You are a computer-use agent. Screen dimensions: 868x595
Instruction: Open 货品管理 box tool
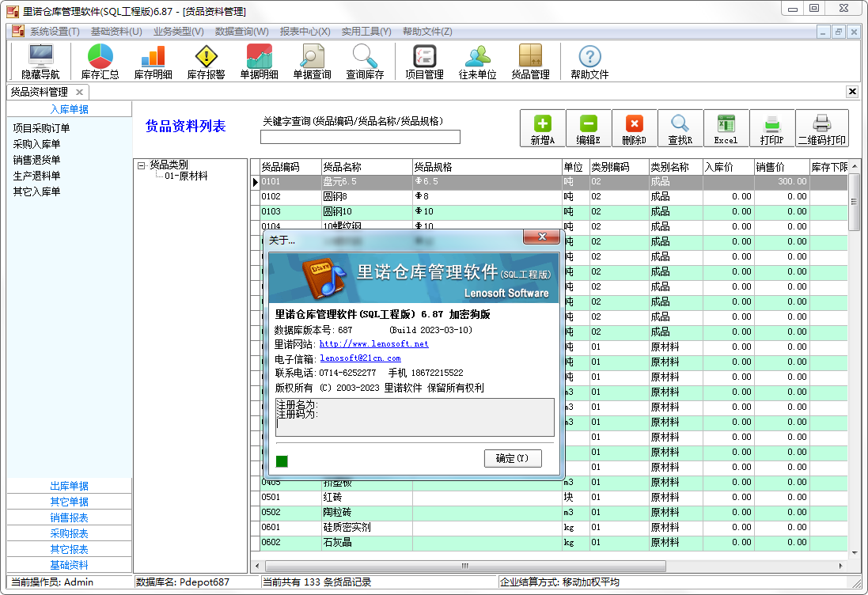pos(531,62)
